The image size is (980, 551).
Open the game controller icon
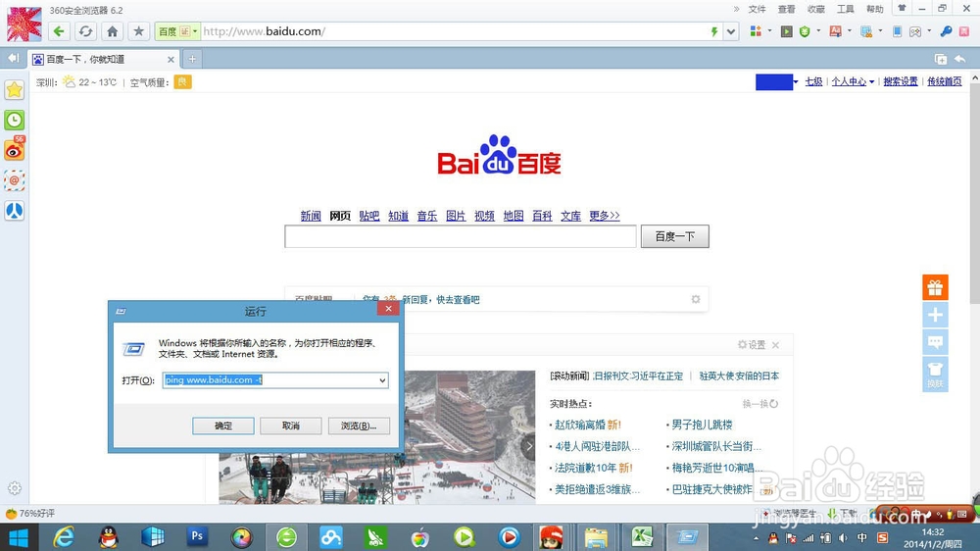coord(915,31)
